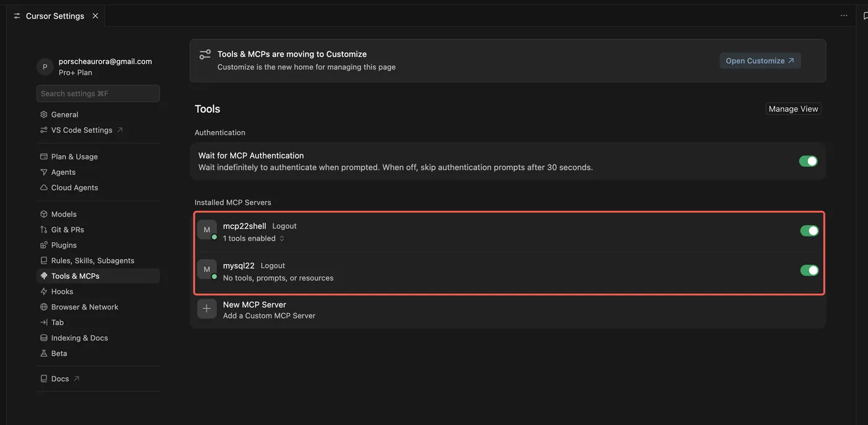The width and height of the screenshot is (868, 425).
Task: Click Logout next to mysql22
Action: pos(273,266)
